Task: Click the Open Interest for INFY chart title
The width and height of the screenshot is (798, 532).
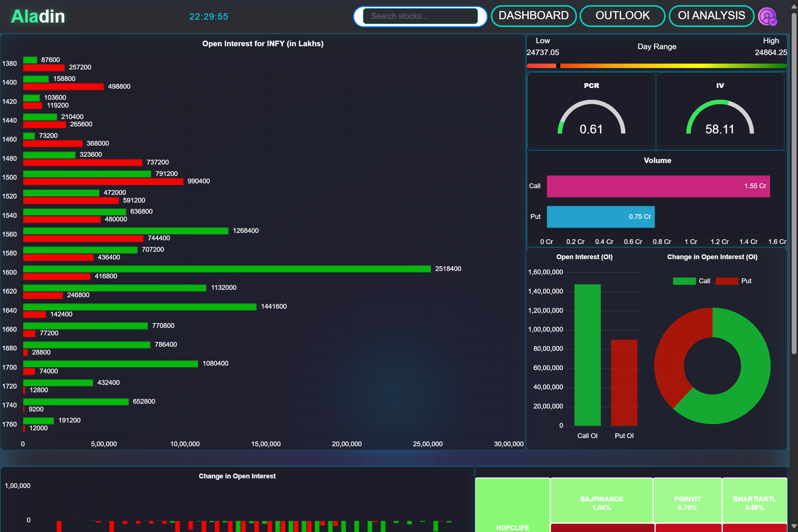Action: pos(263,44)
